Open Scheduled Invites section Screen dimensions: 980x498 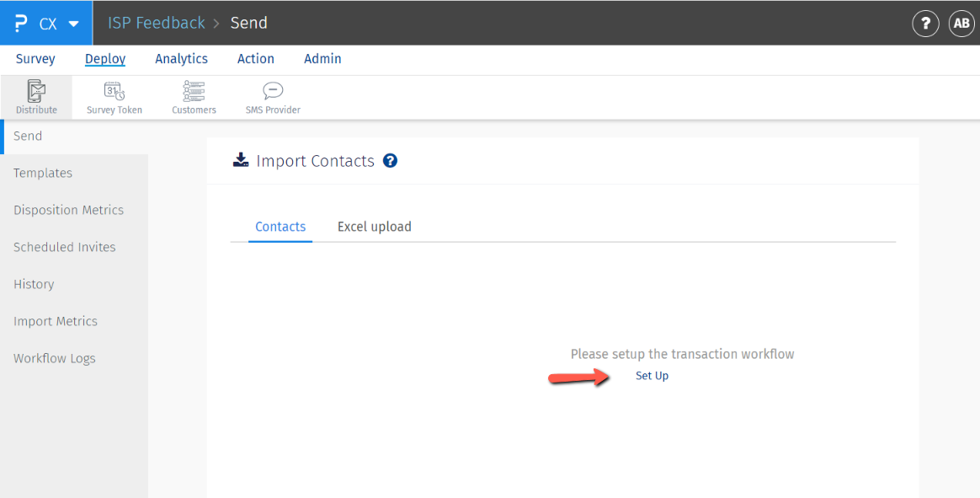click(64, 247)
